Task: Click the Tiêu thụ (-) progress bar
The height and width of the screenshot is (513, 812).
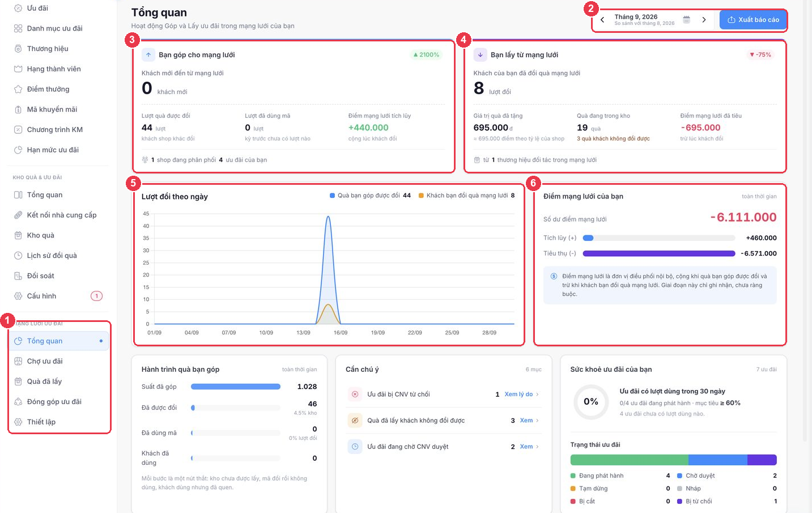Action: 659,253
